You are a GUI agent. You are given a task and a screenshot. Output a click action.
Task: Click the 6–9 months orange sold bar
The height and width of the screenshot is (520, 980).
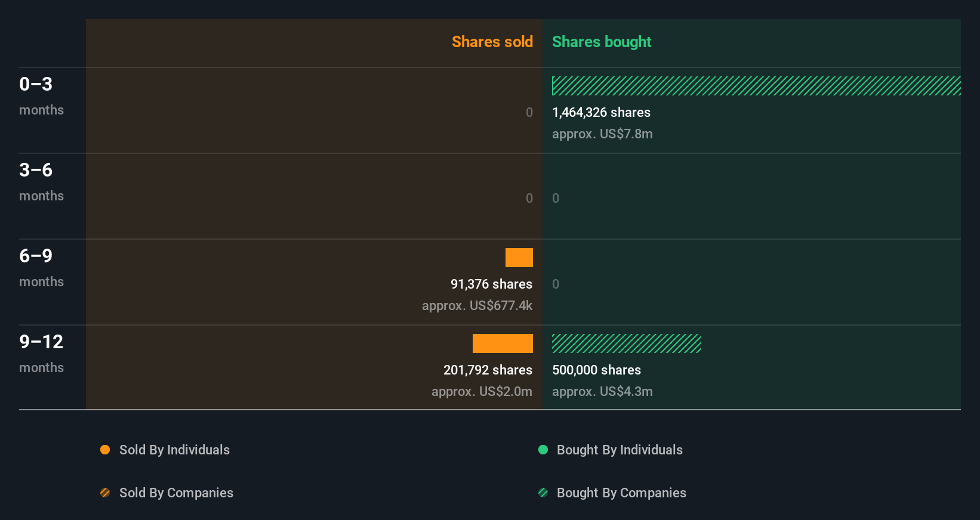[x=519, y=258]
